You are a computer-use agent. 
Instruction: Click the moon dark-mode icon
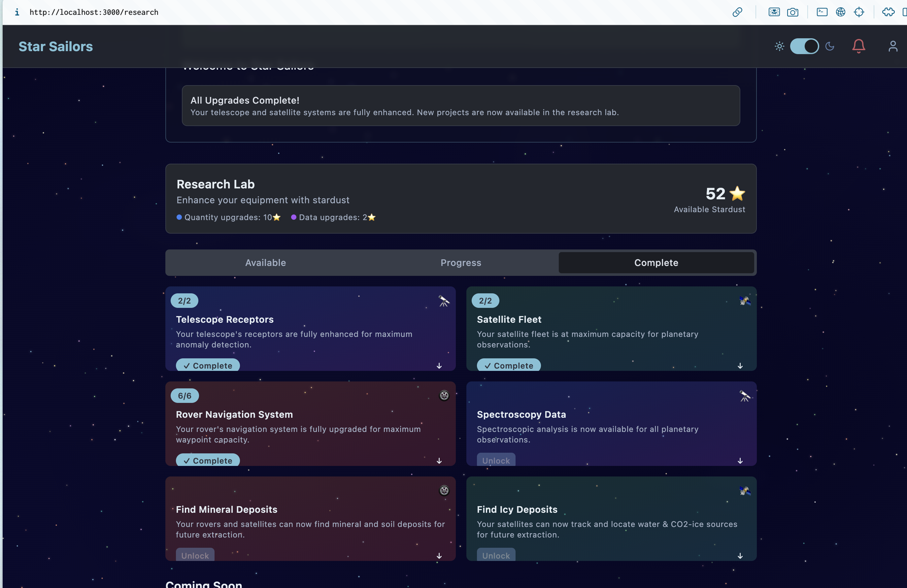click(830, 46)
